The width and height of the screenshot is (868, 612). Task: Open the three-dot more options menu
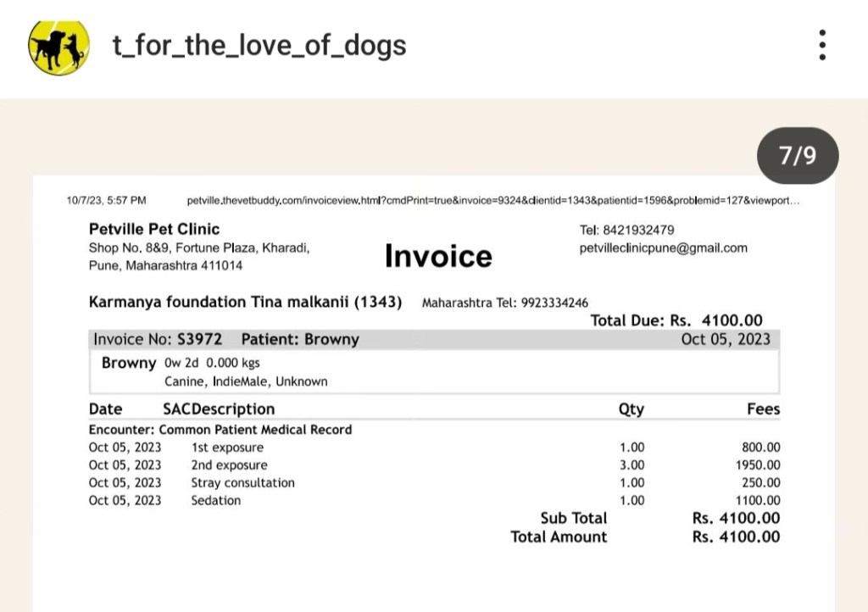(x=821, y=45)
